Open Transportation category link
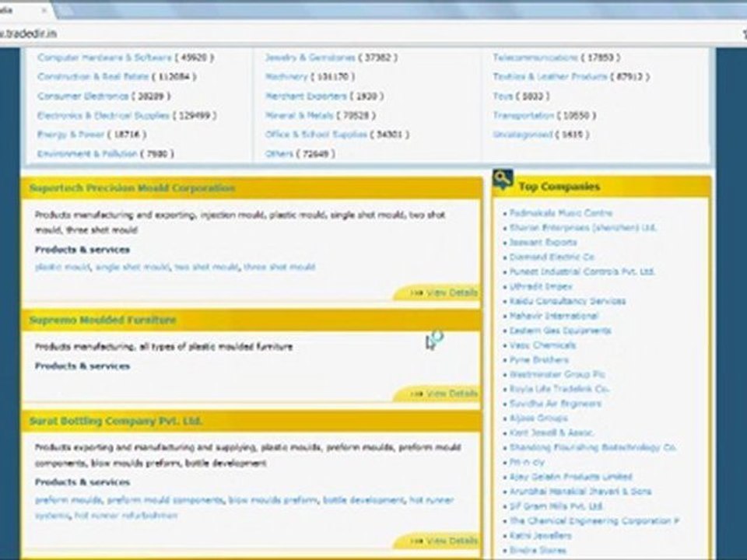This screenshot has height=560, width=747. click(x=524, y=116)
